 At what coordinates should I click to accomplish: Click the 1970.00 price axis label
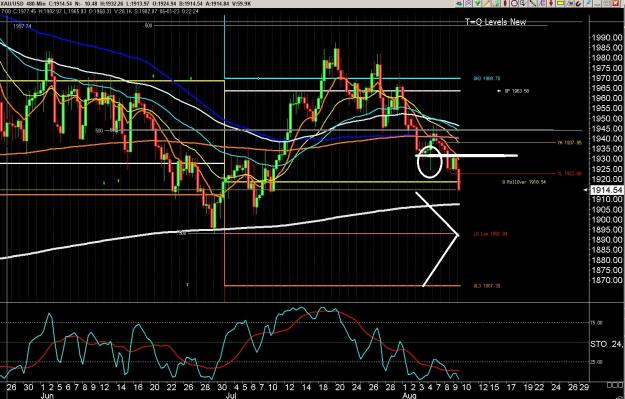[x=607, y=78]
